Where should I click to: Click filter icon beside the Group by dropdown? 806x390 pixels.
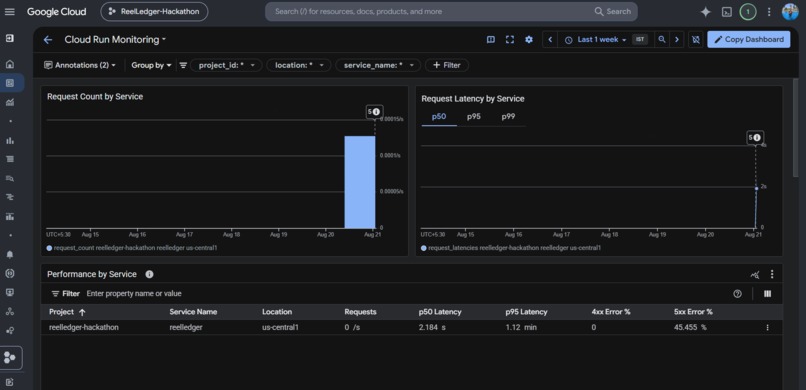point(183,65)
